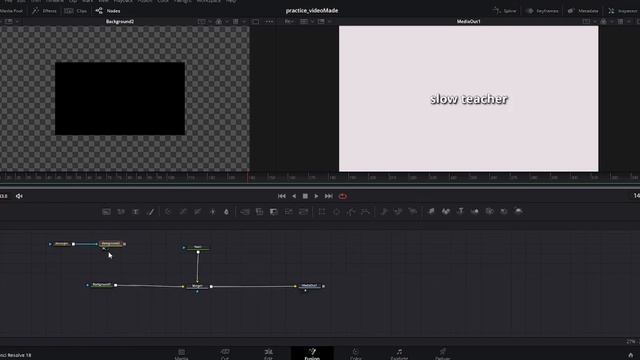Select the Background2 node under the cursor
Viewport: 640px width, 360px height.
[111, 244]
